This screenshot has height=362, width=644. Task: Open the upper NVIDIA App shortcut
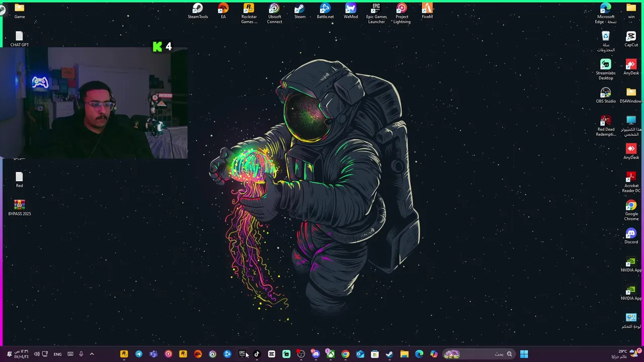tap(631, 264)
